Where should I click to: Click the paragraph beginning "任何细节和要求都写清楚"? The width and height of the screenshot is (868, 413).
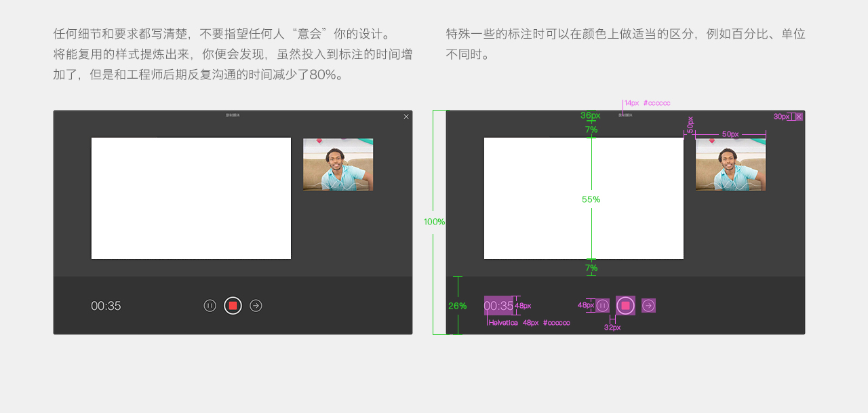tap(233, 54)
